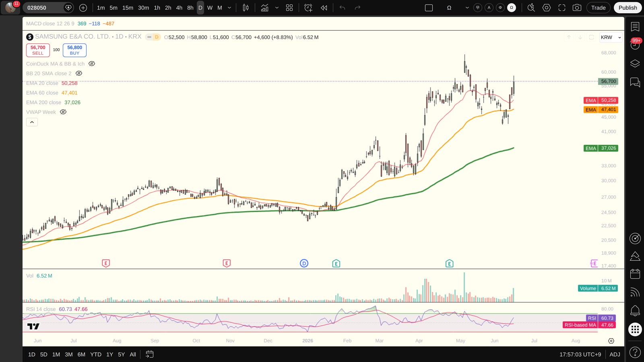
Task: Open the Indicators dialog icon
Action: point(264,8)
